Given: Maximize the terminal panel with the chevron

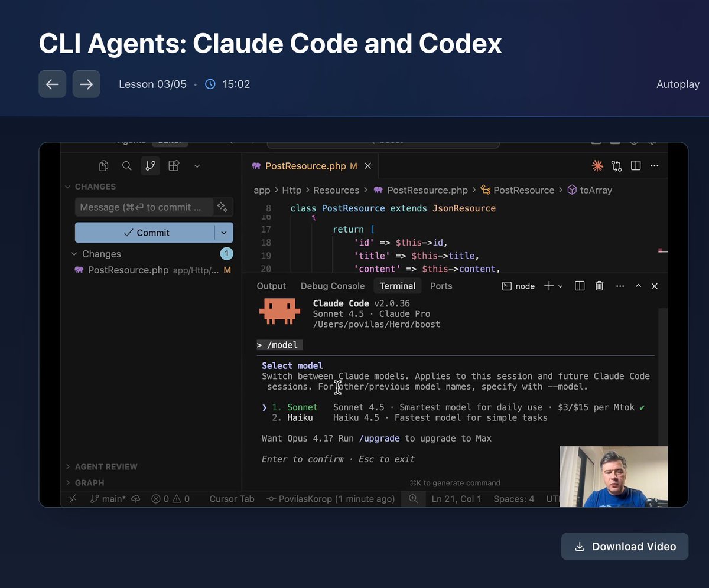Looking at the screenshot, I should (x=638, y=286).
